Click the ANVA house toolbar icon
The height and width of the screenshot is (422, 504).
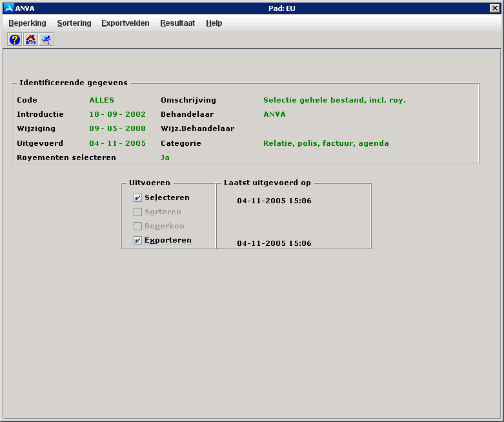(30, 39)
